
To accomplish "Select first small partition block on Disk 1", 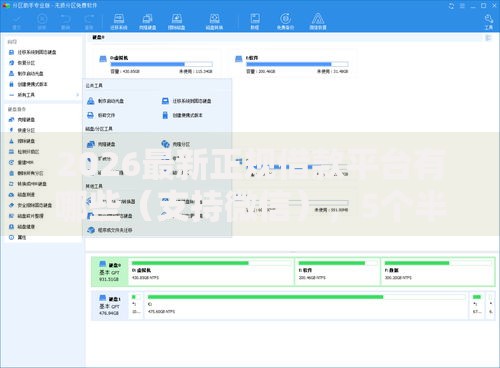I will pos(136,306).
